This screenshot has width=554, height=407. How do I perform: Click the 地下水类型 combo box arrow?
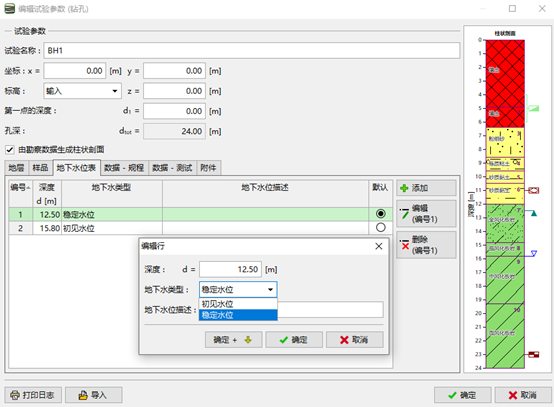click(x=270, y=290)
